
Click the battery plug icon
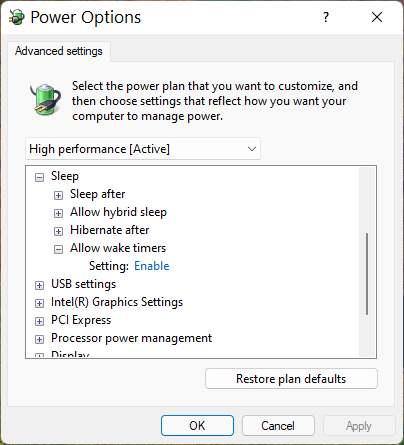tap(46, 99)
